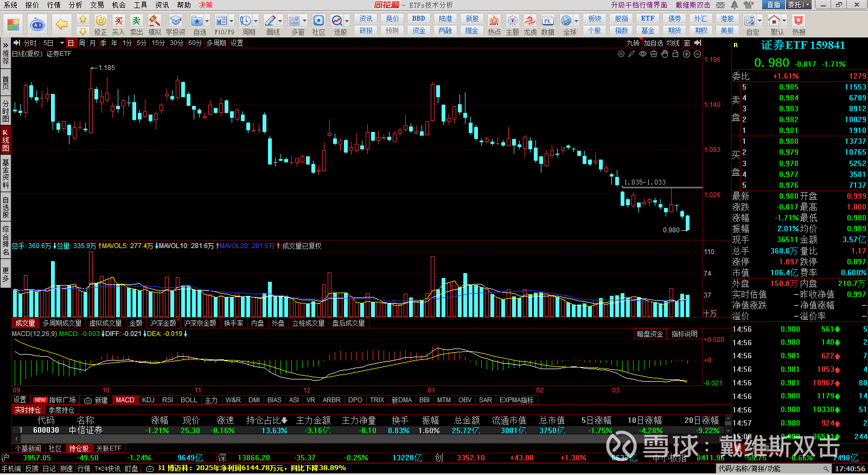Viewport: 868px width, 475px height.
Task: Open 模拟 trading gavel icon
Action: click(155, 21)
